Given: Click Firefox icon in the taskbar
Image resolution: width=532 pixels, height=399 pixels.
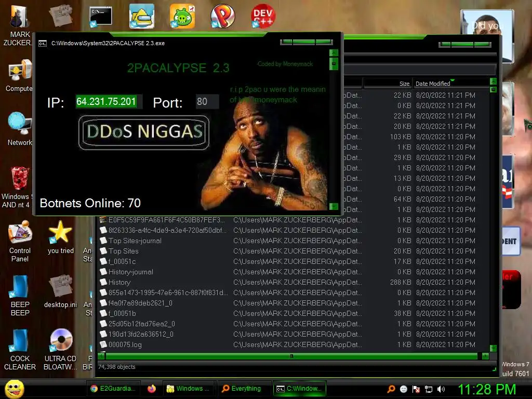Looking at the screenshot, I should pos(152,389).
